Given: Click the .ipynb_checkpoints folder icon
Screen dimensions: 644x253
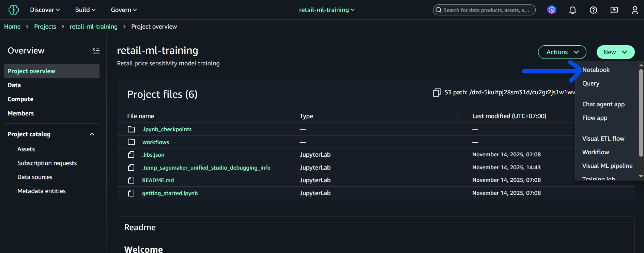Looking at the screenshot, I should click(131, 129).
